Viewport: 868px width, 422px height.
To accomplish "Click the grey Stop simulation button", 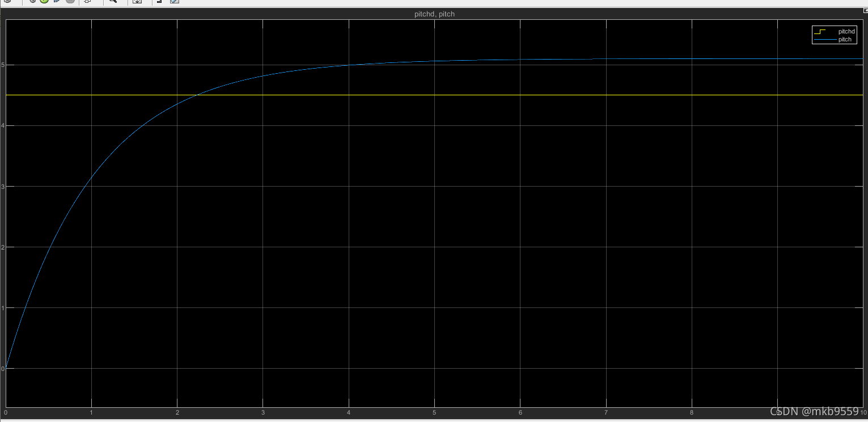I will click(70, 1).
